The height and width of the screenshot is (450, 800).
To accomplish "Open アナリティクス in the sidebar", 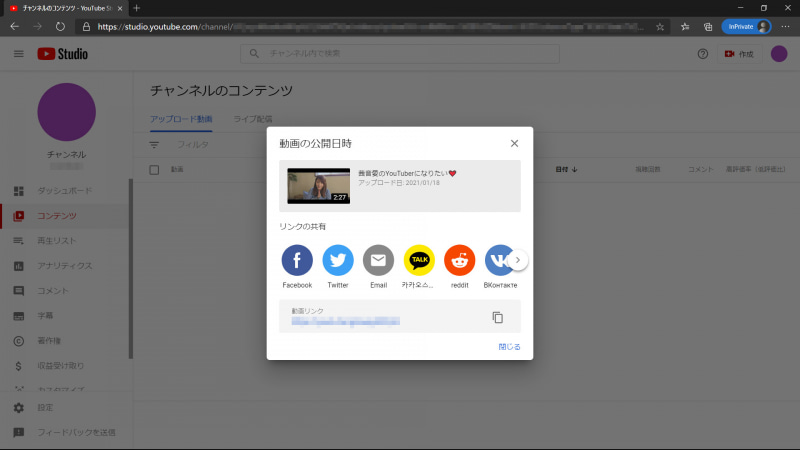I will [x=64, y=266].
